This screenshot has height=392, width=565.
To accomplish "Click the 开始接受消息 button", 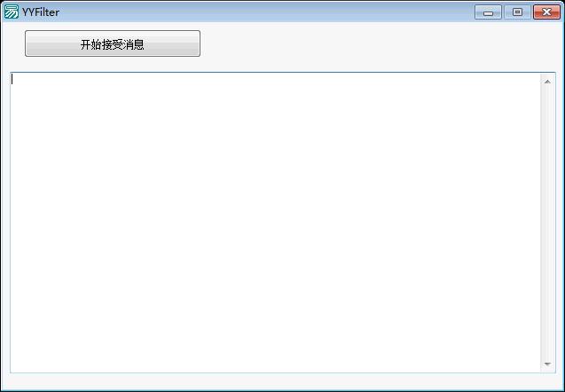I will point(113,43).
